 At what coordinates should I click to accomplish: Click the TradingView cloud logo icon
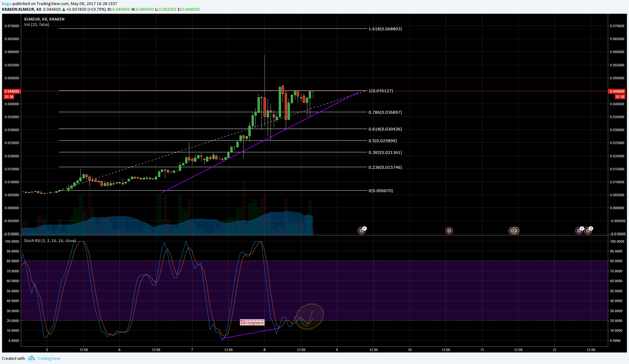[x=31, y=358]
